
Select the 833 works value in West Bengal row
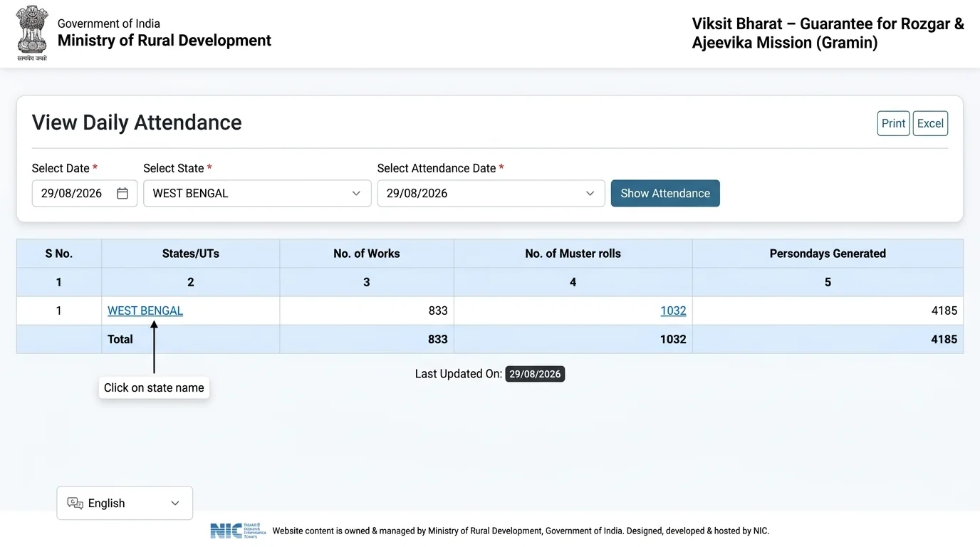pyautogui.click(x=438, y=311)
